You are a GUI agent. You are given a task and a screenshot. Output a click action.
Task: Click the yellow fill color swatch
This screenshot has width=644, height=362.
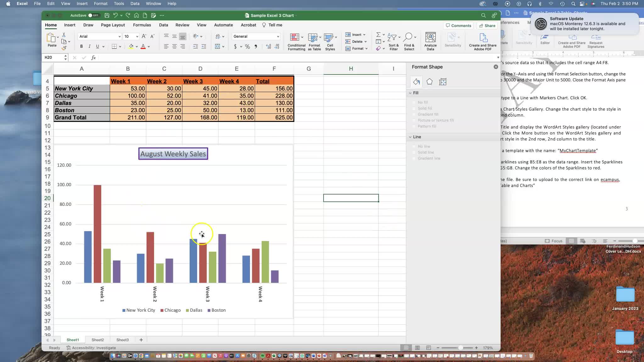(131, 47)
